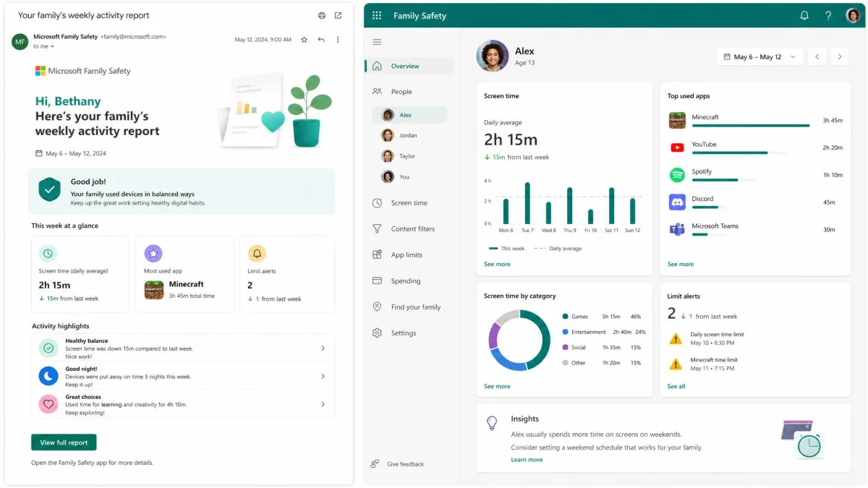Open the May 6 – May 12 date dropdown
Viewport: 868px width, 488px height.
[x=759, y=56]
